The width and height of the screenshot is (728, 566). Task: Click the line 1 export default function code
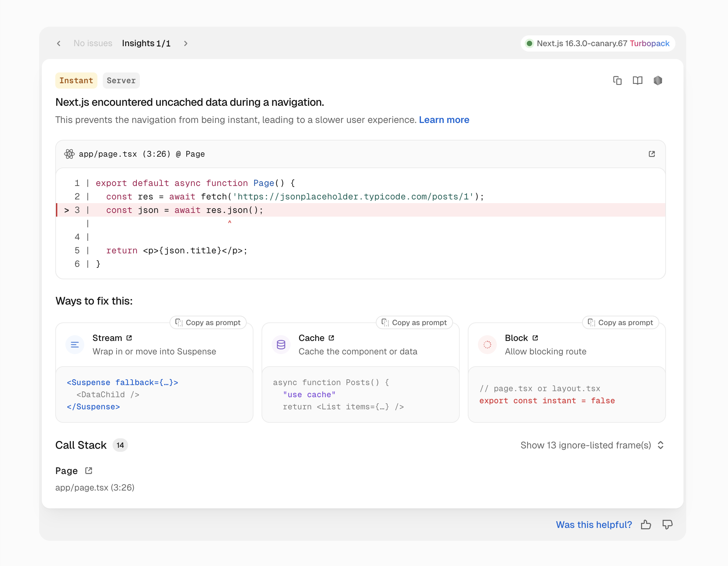(x=195, y=183)
